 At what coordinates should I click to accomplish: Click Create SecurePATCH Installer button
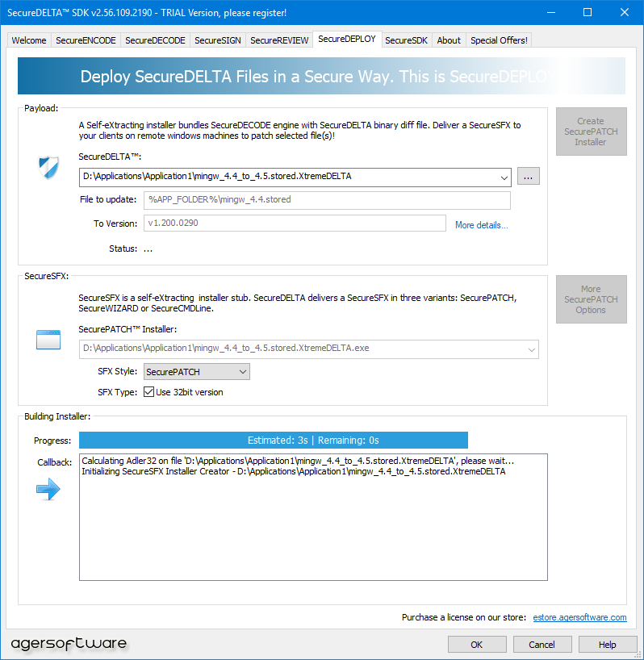coord(591,132)
